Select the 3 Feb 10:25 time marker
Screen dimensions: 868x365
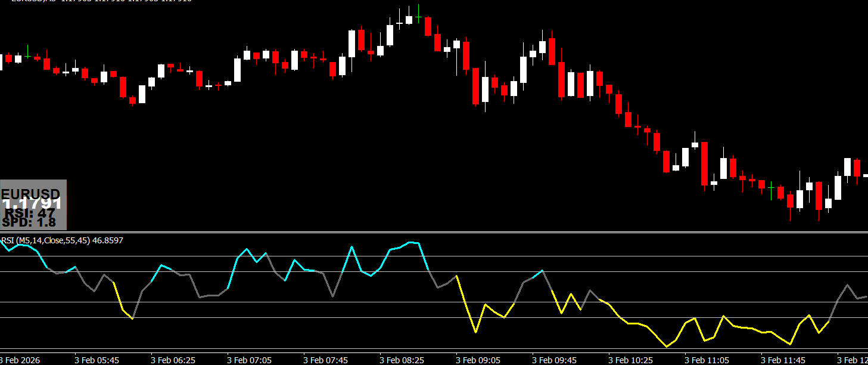[x=630, y=360]
